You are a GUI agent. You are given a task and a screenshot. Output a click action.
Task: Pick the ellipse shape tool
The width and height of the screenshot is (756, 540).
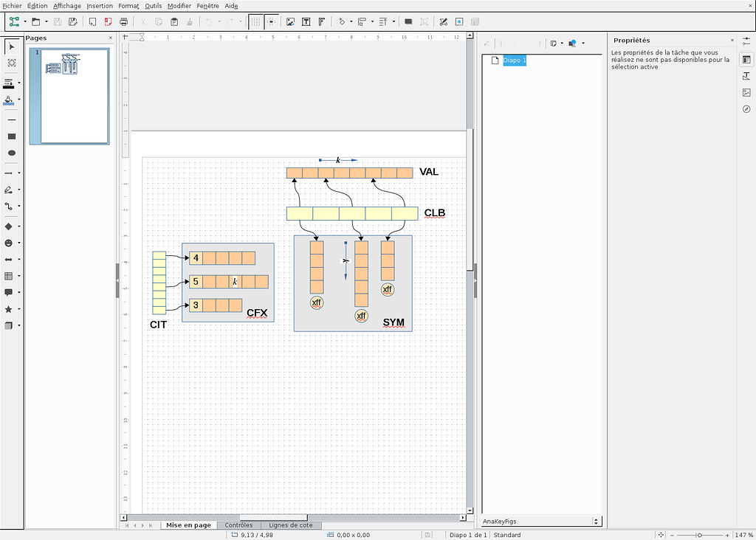tap(12, 153)
